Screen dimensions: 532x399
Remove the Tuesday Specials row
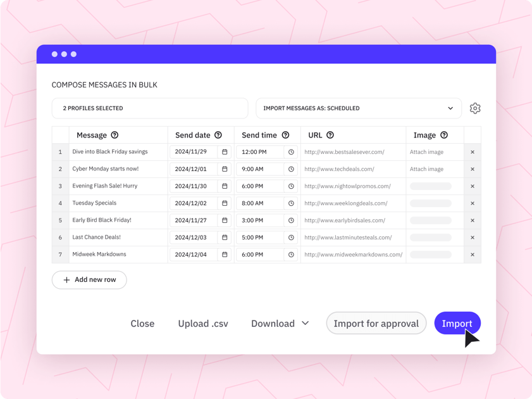click(x=473, y=203)
